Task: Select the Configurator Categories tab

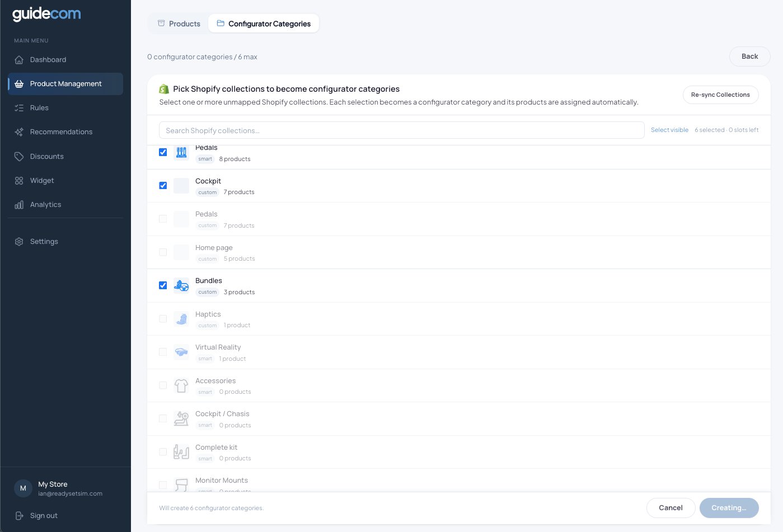Action: pos(264,23)
